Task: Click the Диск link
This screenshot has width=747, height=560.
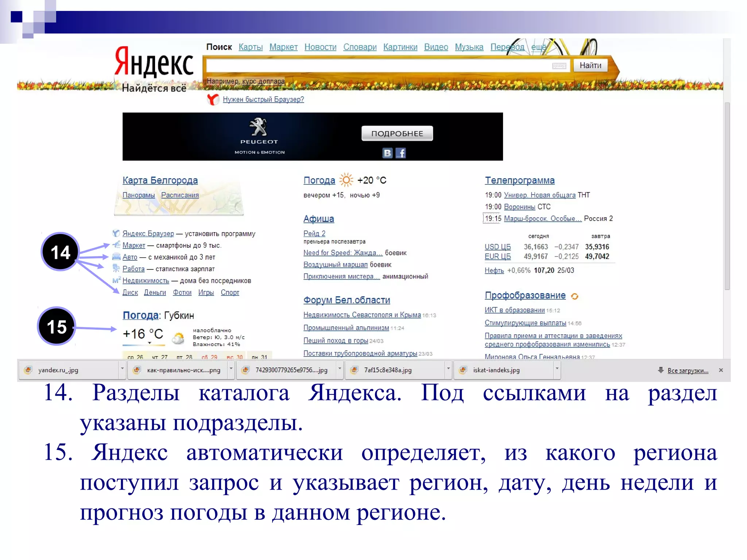Action: click(130, 292)
